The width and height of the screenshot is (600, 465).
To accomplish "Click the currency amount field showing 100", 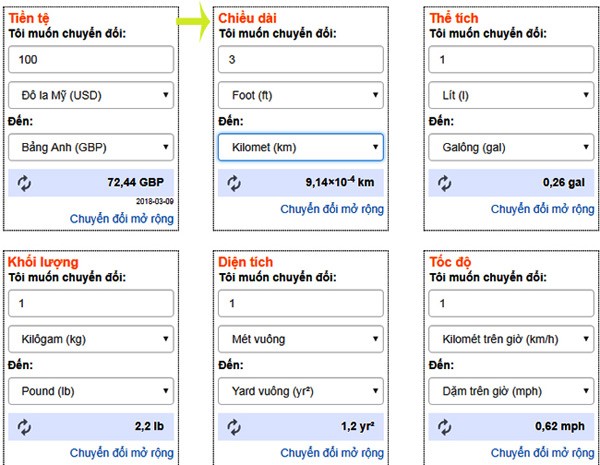I will (x=91, y=60).
